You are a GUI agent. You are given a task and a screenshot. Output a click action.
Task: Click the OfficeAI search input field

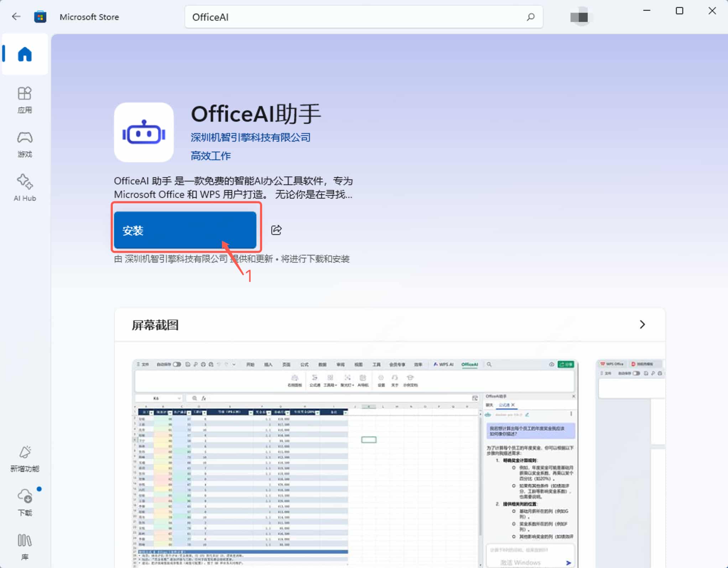(356, 17)
